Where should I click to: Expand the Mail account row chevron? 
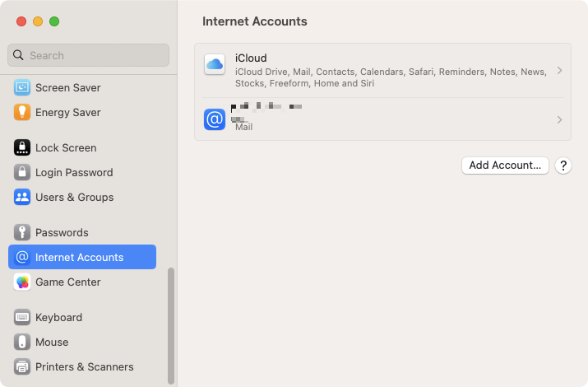[x=559, y=119]
